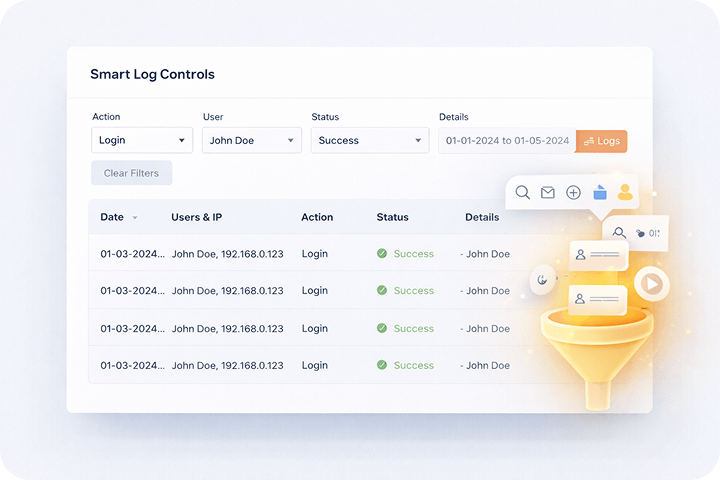Click the small search icon on lower card
The width and height of the screenshot is (720, 480).
click(619, 233)
